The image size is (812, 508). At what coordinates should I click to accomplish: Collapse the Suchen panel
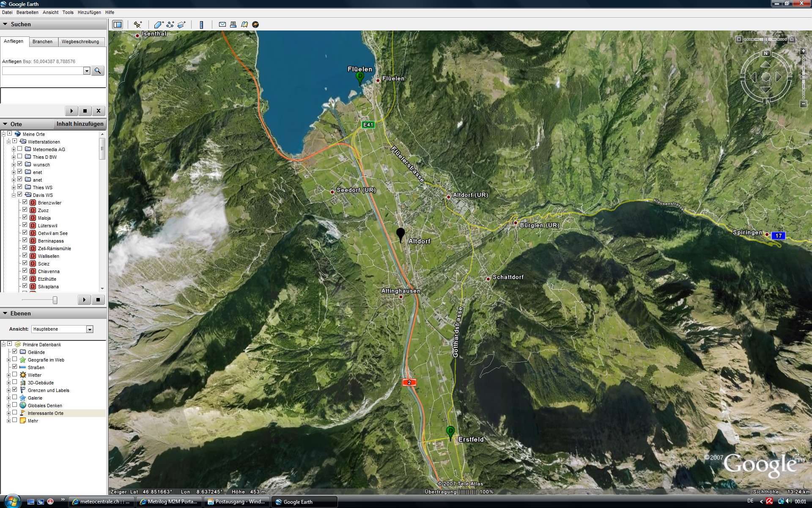[x=5, y=24]
